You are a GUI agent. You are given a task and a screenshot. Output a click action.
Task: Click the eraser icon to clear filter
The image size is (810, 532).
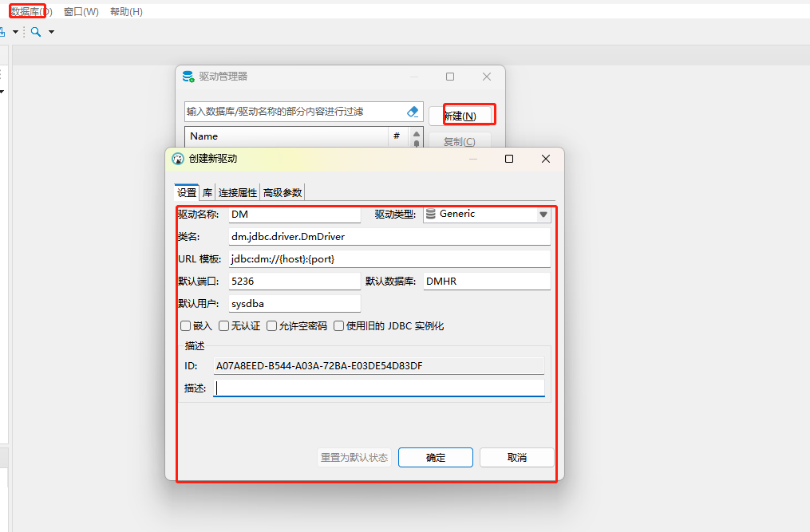pyautogui.click(x=413, y=112)
